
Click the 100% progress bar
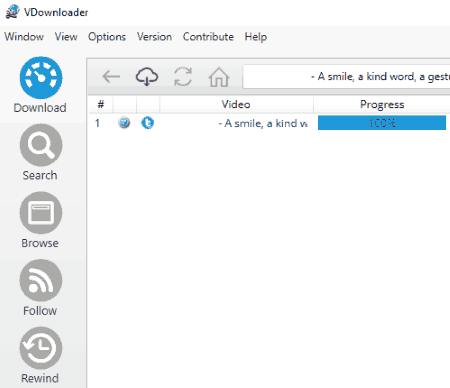382,123
